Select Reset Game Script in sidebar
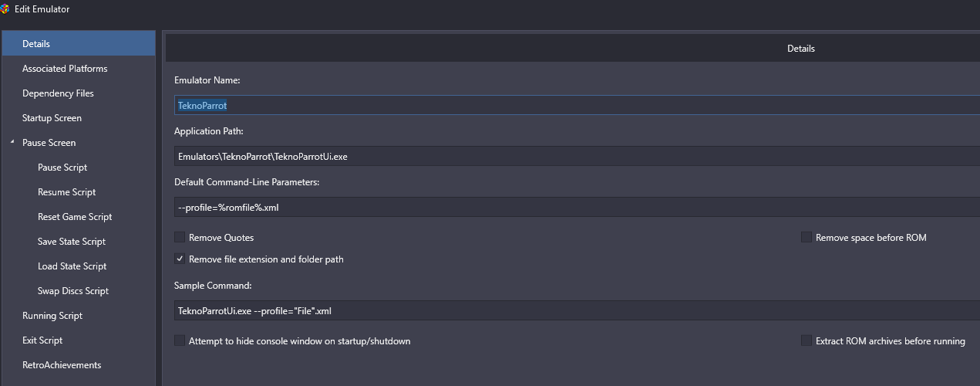 75,217
